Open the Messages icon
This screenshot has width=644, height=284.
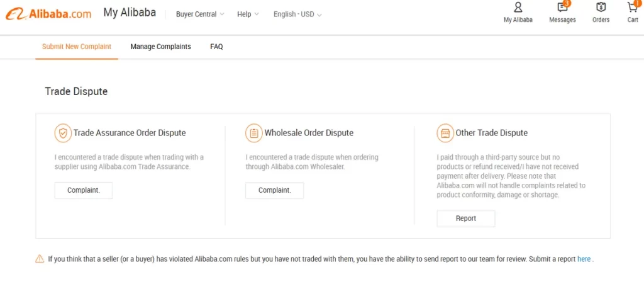(x=562, y=8)
